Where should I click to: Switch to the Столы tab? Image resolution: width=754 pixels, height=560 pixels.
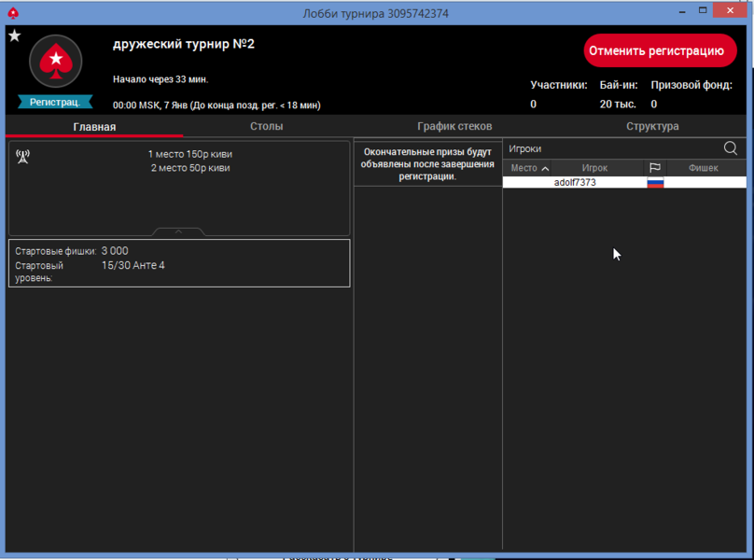[266, 126]
